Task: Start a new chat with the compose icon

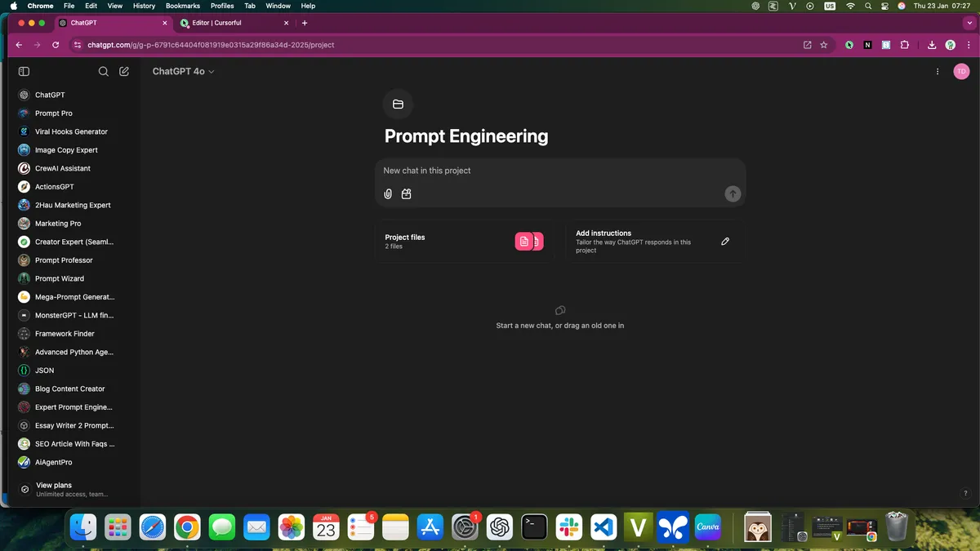Action: 123,71
